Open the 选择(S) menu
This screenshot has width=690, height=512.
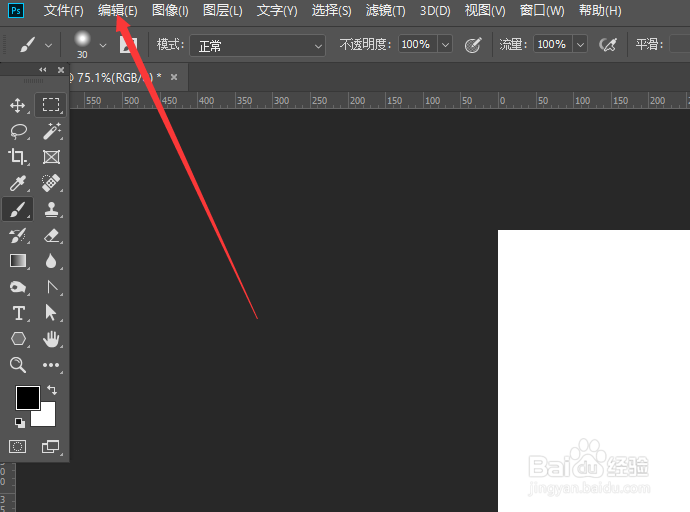point(331,11)
